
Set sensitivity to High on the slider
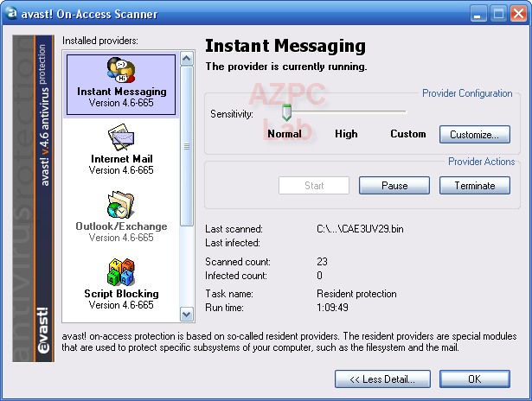[346, 111]
